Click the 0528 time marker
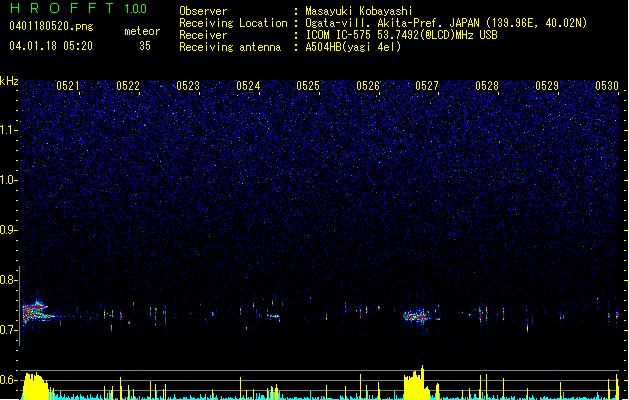This screenshot has height=400, width=629. pos(487,86)
